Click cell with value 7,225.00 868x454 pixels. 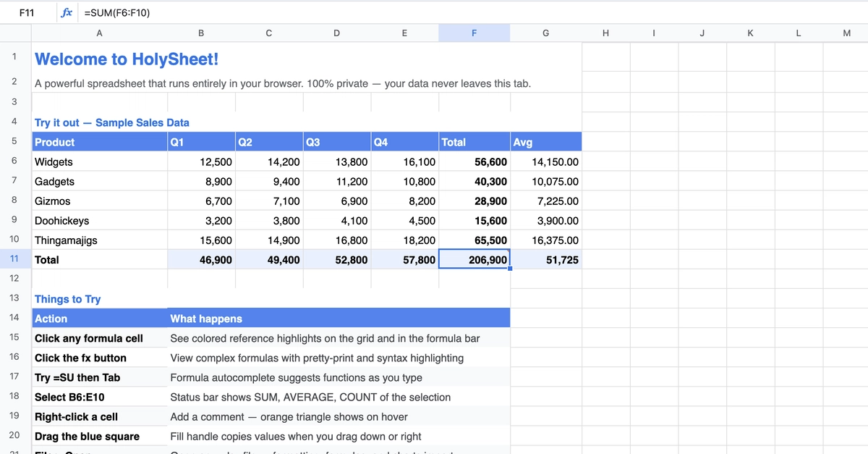[x=545, y=201]
